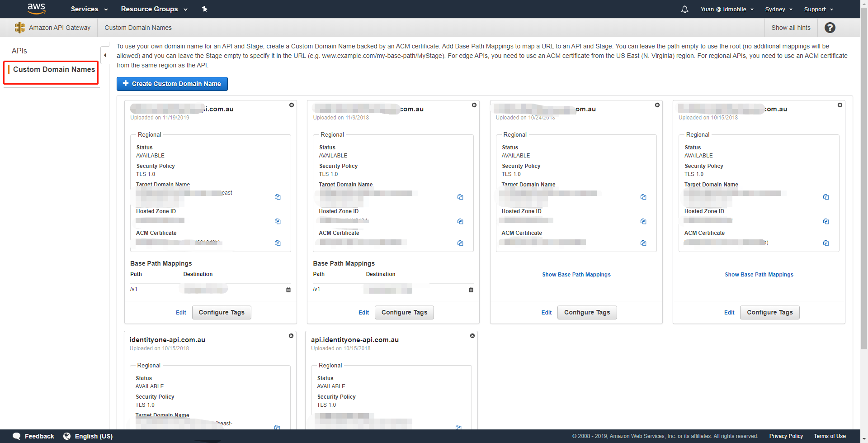
Task: Copy ACM Certificate in 11/19/2019 card
Action: point(278,243)
